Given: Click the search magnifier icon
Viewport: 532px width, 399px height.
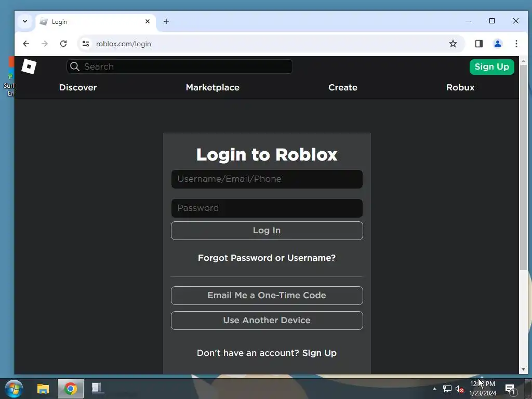Looking at the screenshot, I should pos(75,66).
